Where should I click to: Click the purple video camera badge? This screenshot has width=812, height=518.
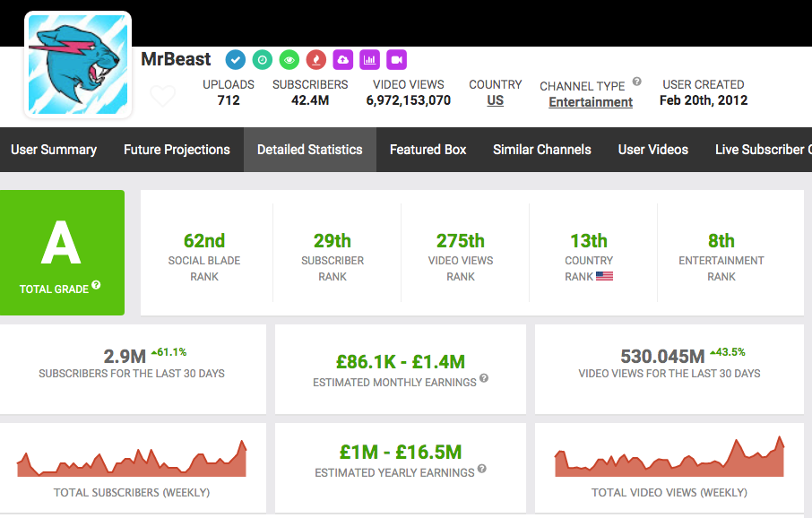click(x=396, y=60)
